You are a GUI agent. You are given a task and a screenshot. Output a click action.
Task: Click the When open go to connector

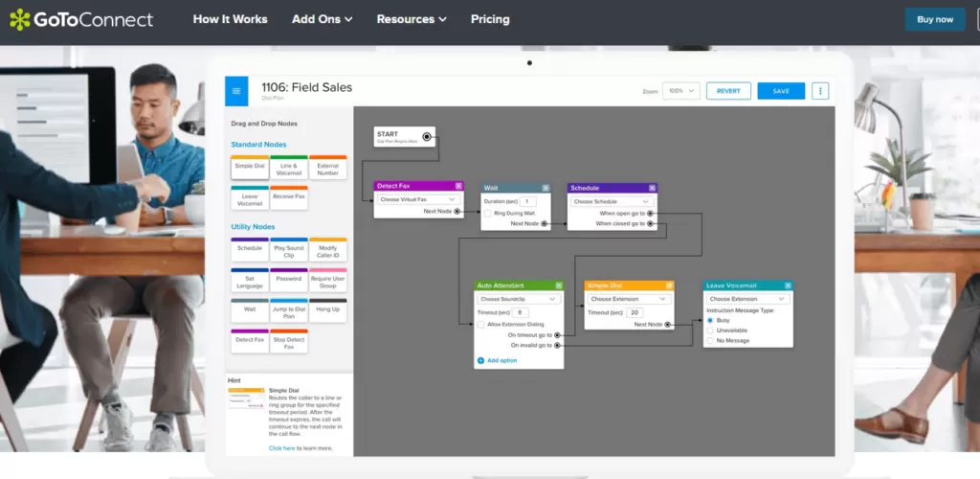651,214
